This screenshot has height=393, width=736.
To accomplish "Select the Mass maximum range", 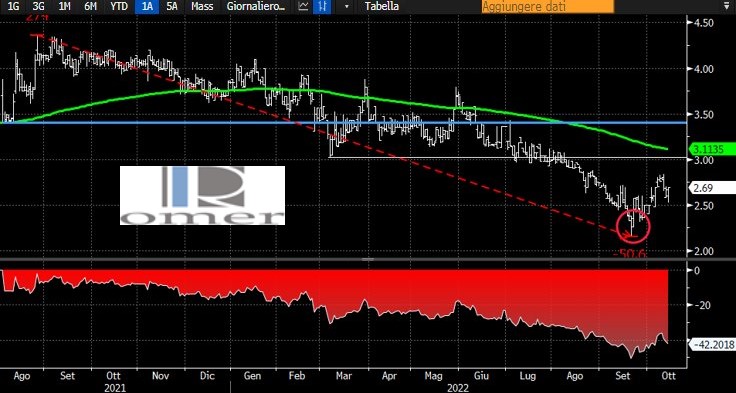I will tap(202, 7).
